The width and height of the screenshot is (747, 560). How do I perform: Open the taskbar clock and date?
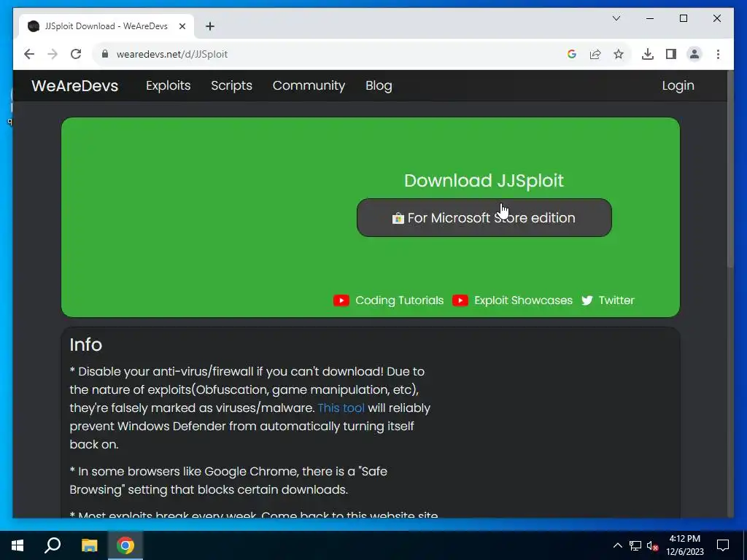pos(684,545)
